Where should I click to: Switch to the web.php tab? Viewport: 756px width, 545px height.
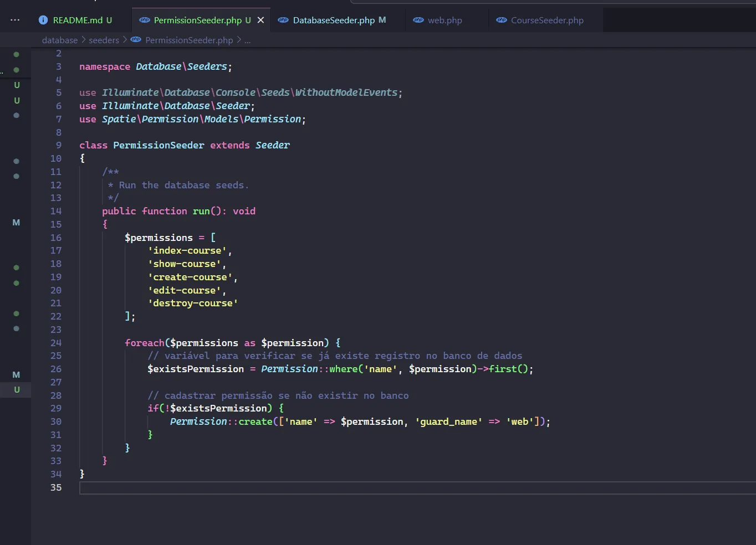click(x=445, y=20)
